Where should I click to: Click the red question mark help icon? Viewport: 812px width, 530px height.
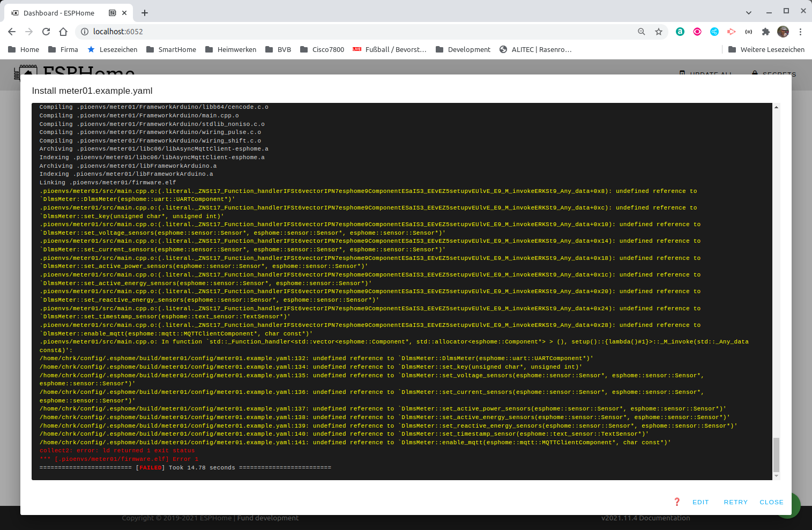[677, 502]
